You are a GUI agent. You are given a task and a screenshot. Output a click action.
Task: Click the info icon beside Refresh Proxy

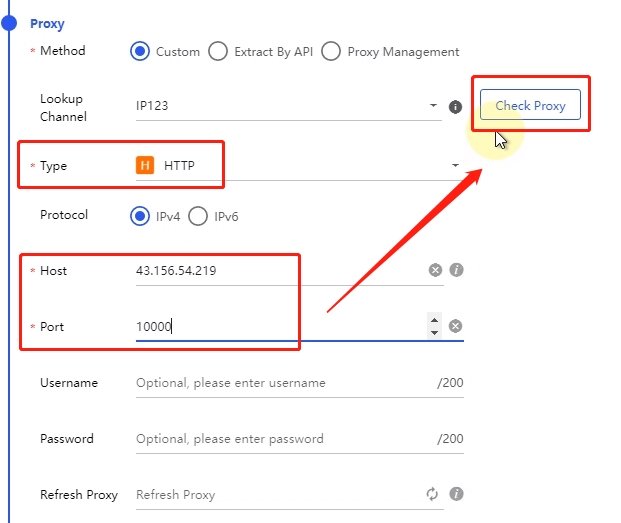point(456,494)
